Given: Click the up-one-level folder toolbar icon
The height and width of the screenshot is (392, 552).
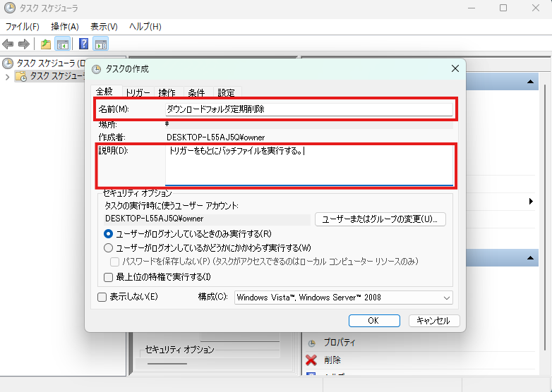Looking at the screenshot, I should point(46,44).
